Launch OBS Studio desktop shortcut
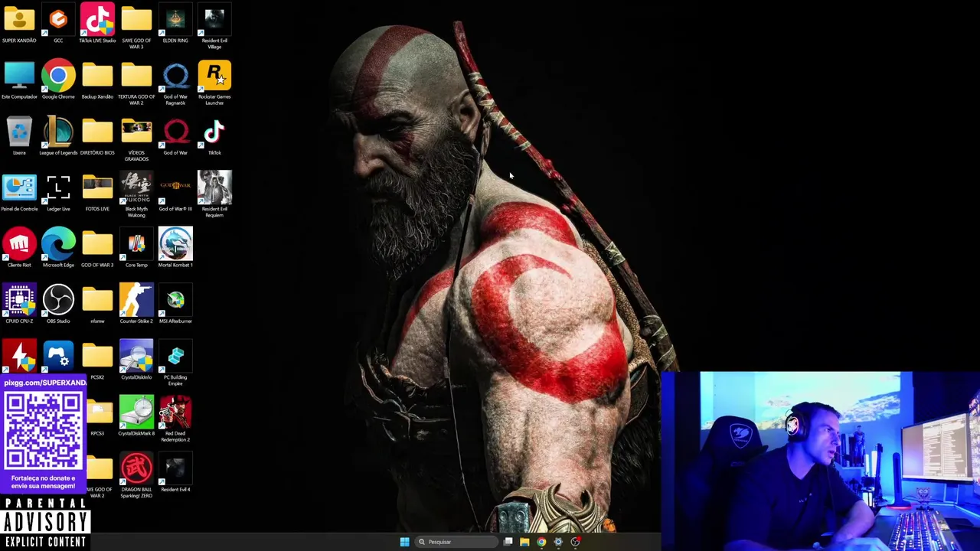 point(58,305)
